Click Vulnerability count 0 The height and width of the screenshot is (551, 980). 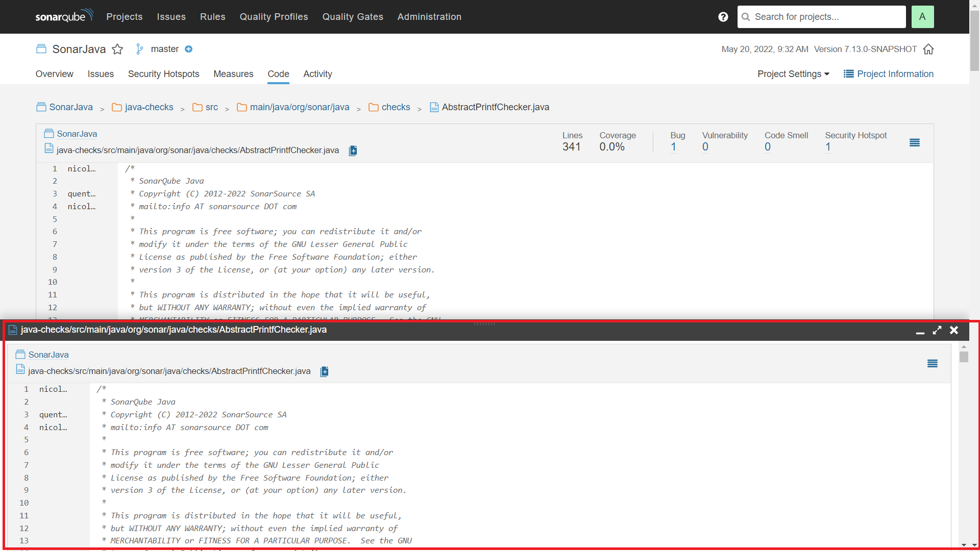[x=705, y=147]
